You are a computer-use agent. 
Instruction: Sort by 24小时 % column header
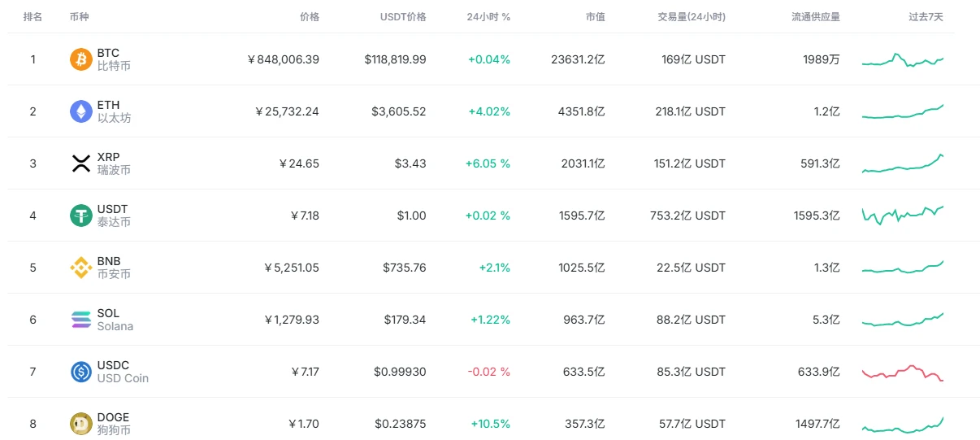(488, 16)
